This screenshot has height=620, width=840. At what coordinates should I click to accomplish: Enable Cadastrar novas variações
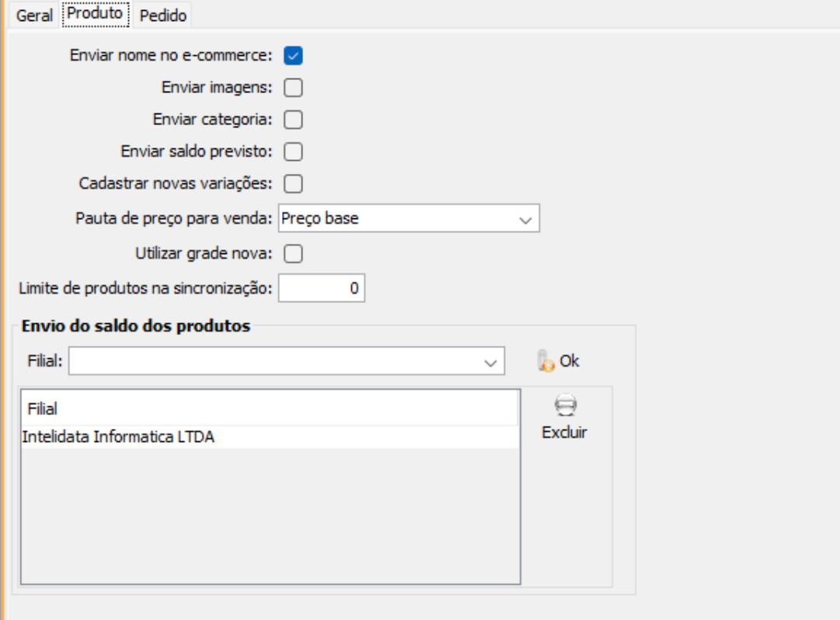point(293,184)
